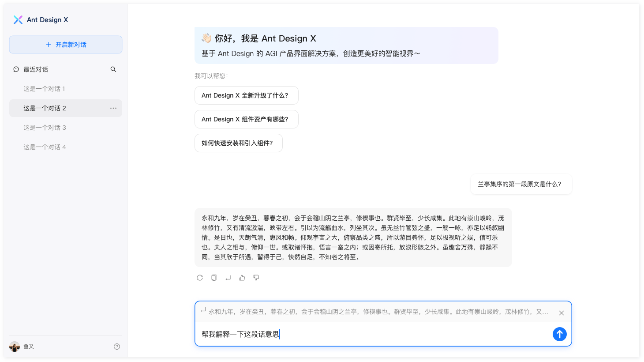Screen dimensions: 644x362
Task: Open help via the question mark icon
Action: 117,347
